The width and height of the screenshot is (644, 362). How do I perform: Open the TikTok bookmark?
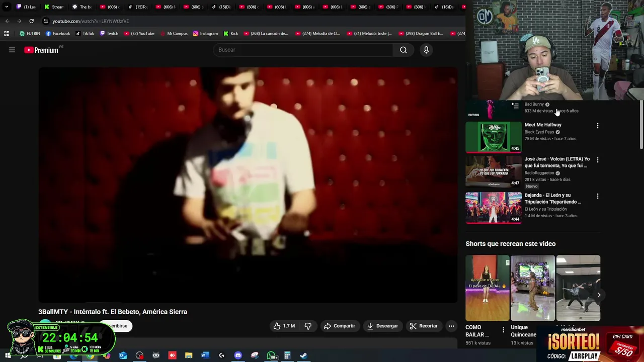point(85,34)
